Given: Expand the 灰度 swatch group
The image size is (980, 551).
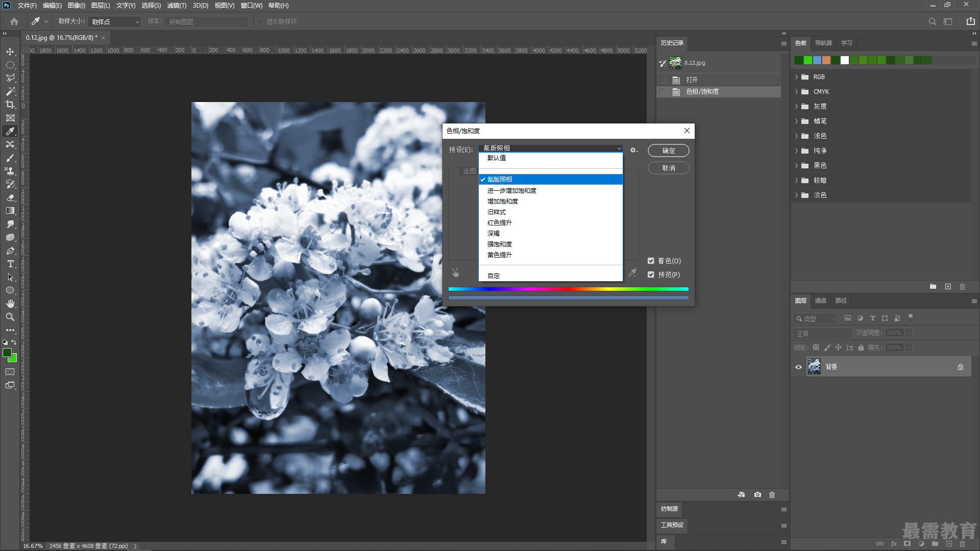Looking at the screenshot, I should click(796, 107).
